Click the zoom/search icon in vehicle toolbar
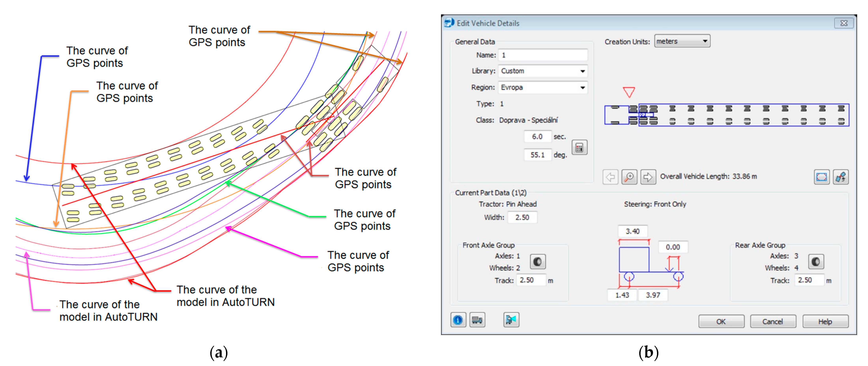This screenshot has height=366, width=868. (x=626, y=173)
